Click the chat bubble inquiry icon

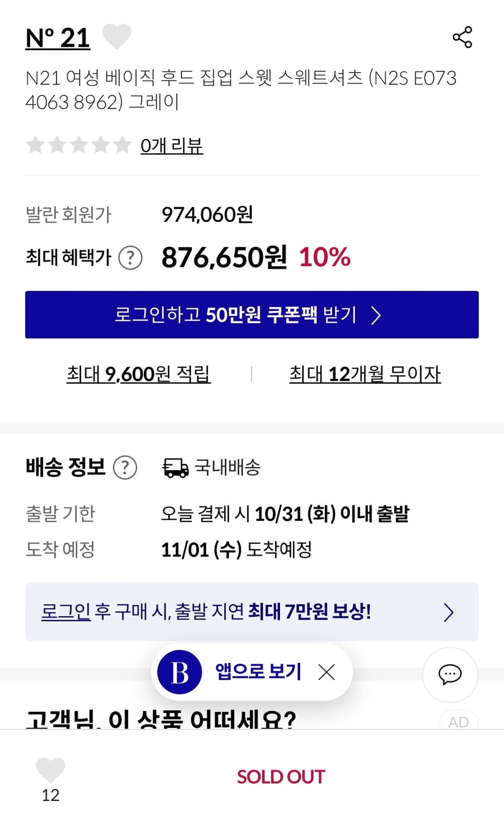click(x=450, y=675)
